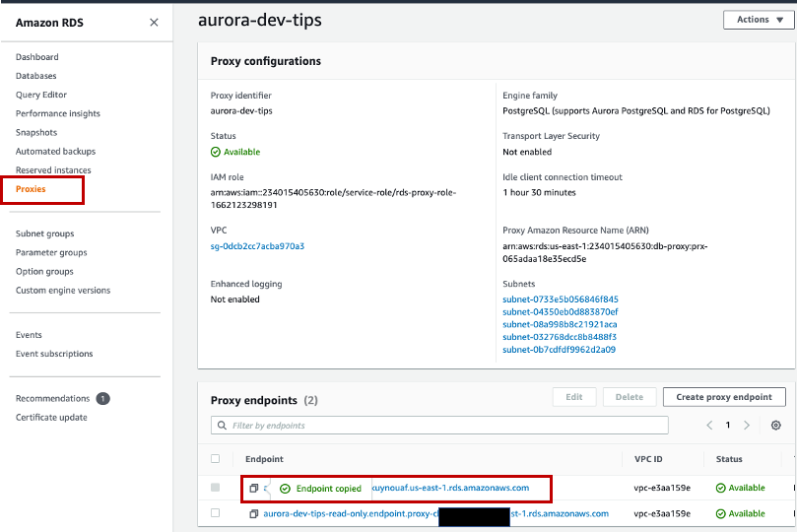797x532 pixels.
Task: Click the Proxy ARN value text
Action: pyautogui.click(x=605, y=252)
